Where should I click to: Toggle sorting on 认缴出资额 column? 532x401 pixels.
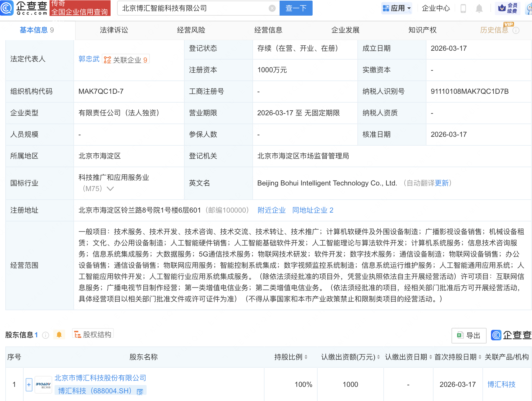[378, 357]
